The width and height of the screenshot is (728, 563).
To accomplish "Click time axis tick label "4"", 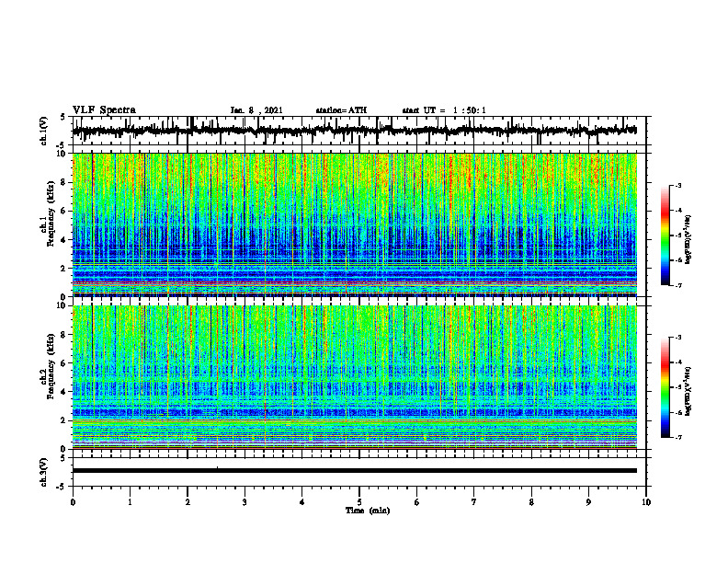I will [302, 502].
